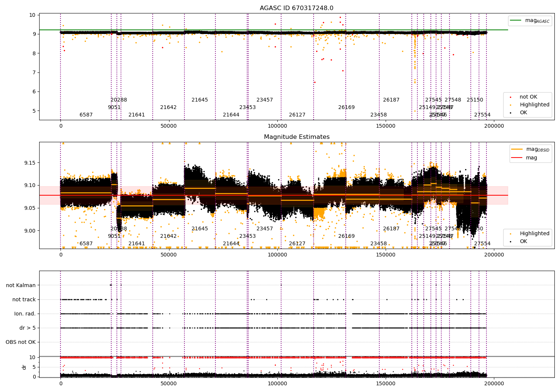
Task: Click y-axis tick '7' in top plot
Action: [34, 72]
